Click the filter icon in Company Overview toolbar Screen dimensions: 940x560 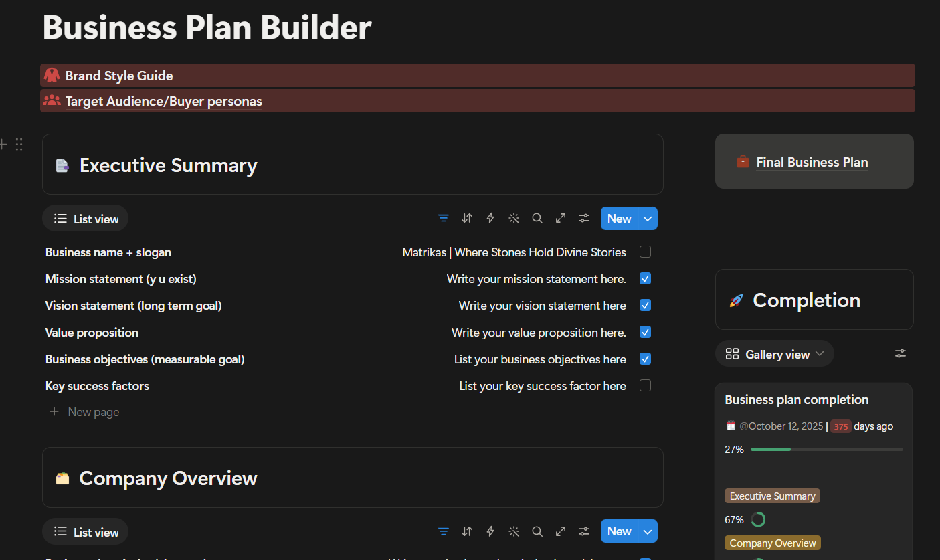pyautogui.click(x=443, y=531)
